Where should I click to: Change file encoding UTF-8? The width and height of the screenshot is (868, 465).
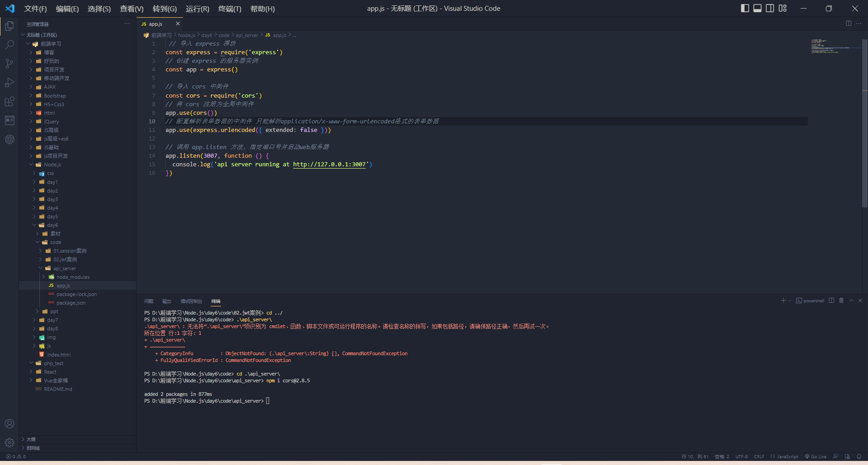pos(741,456)
